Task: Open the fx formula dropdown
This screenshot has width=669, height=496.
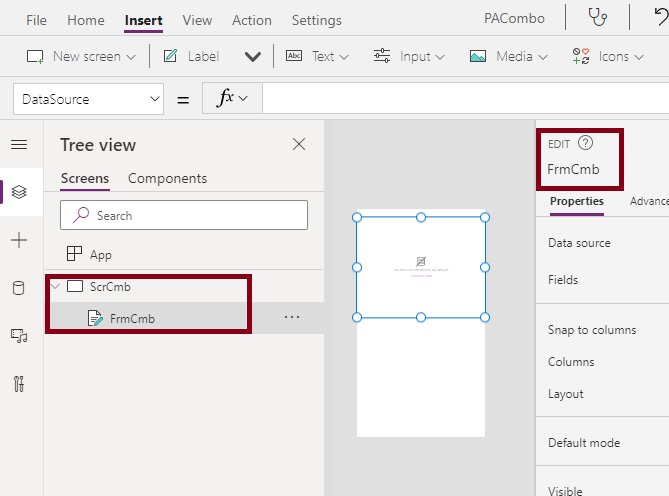Action: (232, 98)
